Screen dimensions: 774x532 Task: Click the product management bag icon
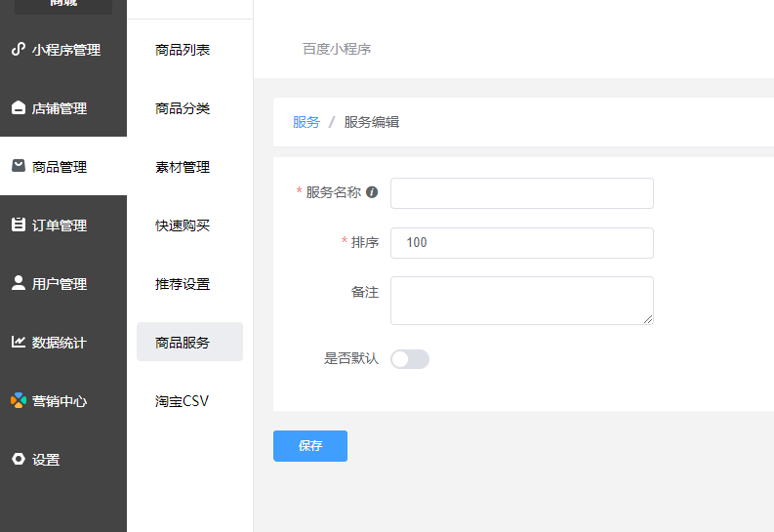click(x=18, y=166)
